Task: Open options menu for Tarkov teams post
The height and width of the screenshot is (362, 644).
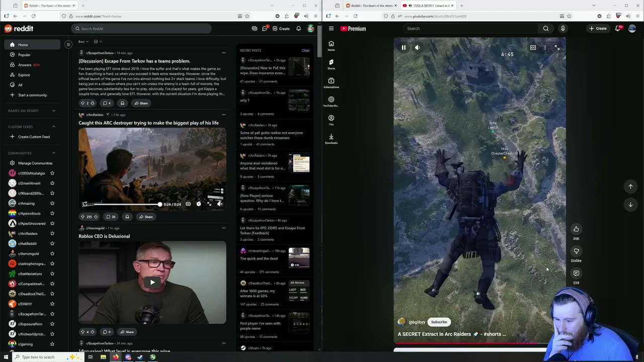Action: pyautogui.click(x=224, y=53)
